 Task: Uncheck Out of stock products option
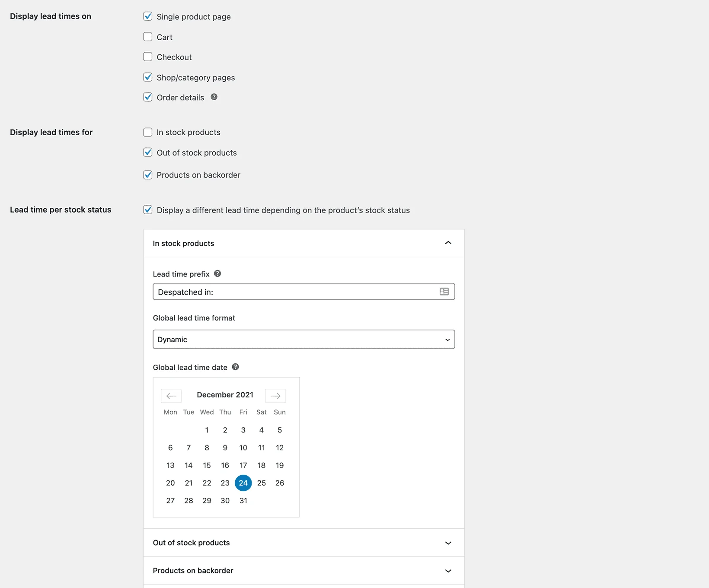[147, 153]
